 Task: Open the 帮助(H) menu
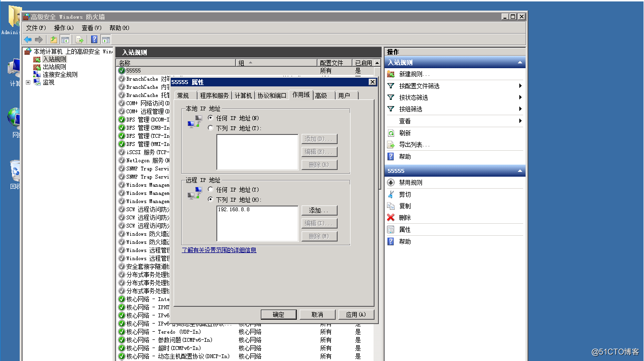(119, 28)
